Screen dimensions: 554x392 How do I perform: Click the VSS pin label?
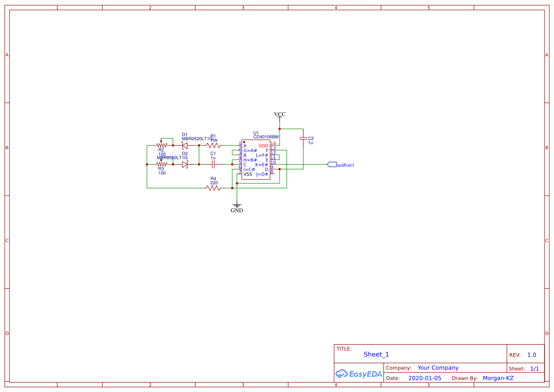click(x=248, y=174)
